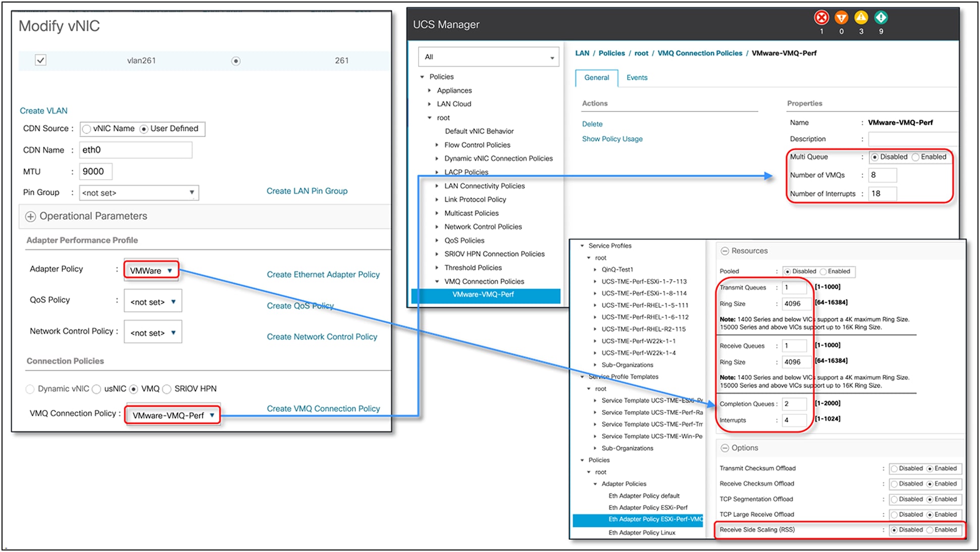
Task: Click LAN in the breadcrumb
Action: [x=582, y=53]
